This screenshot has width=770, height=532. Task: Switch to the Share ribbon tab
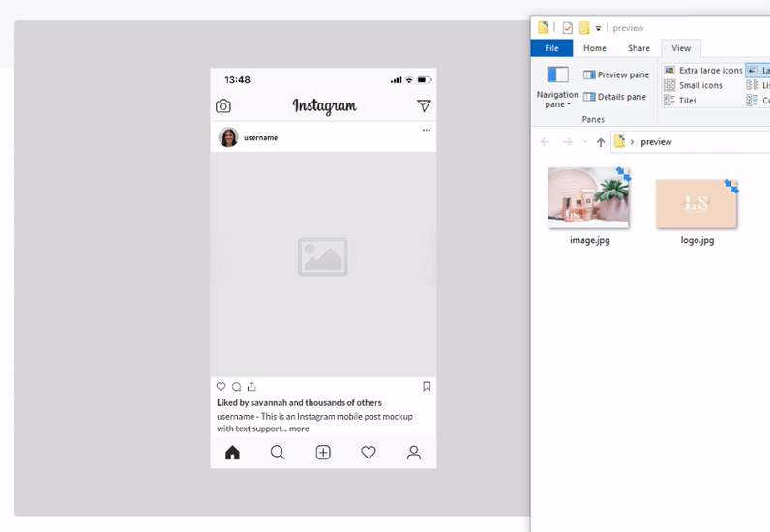[x=638, y=48]
